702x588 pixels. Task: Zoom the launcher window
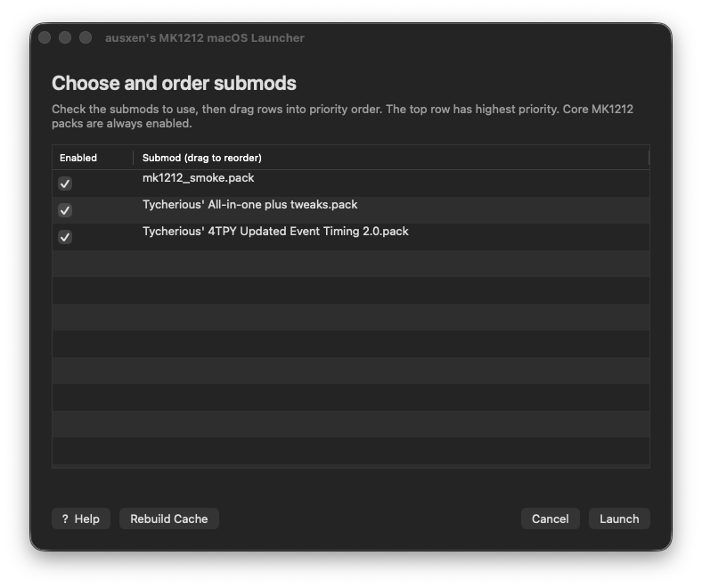coord(86,37)
